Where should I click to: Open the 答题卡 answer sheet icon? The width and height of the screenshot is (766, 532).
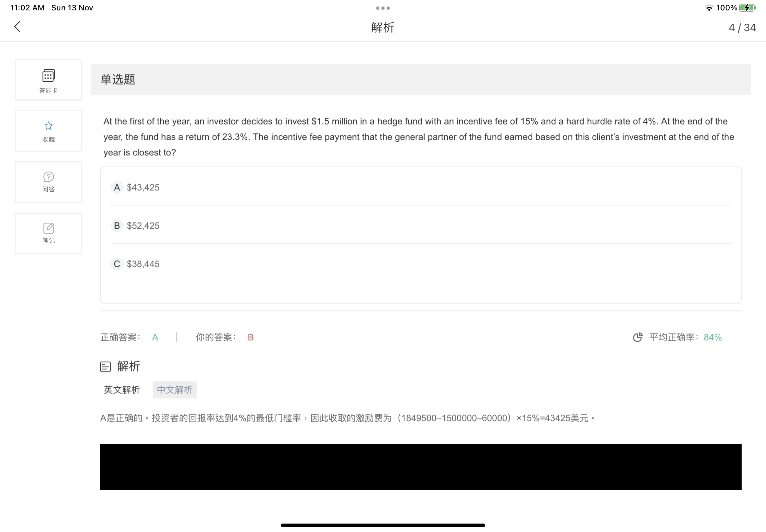click(x=48, y=76)
